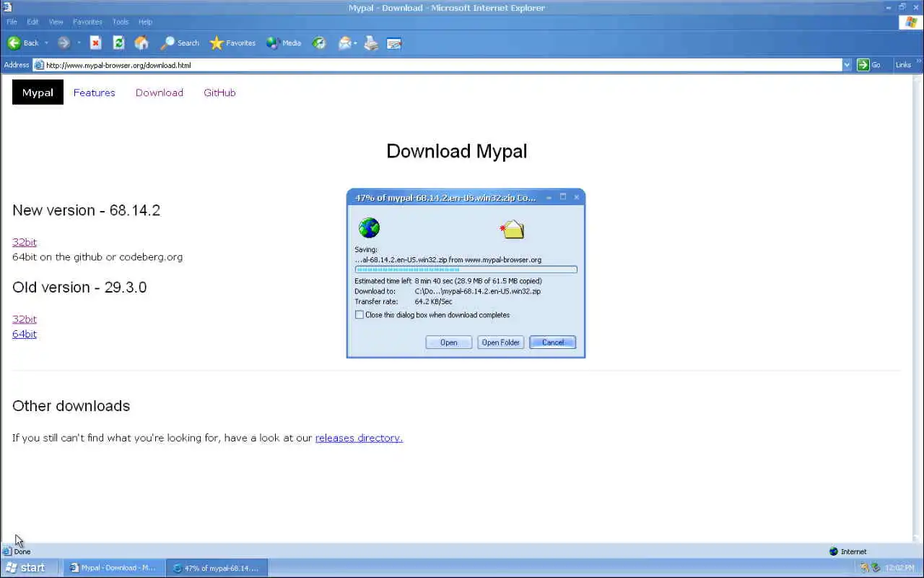Click the 'Other downloads' heading
The image size is (924, 578).
tap(71, 406)
